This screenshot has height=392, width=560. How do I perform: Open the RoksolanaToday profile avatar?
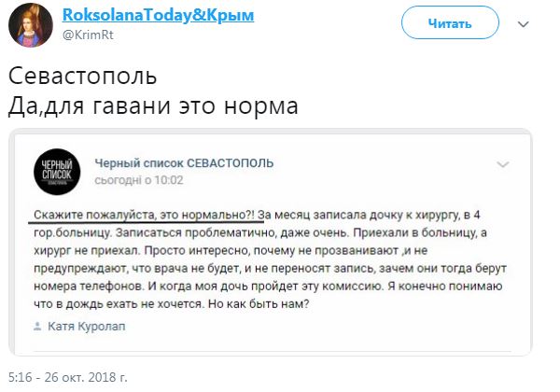click(31, 25)
